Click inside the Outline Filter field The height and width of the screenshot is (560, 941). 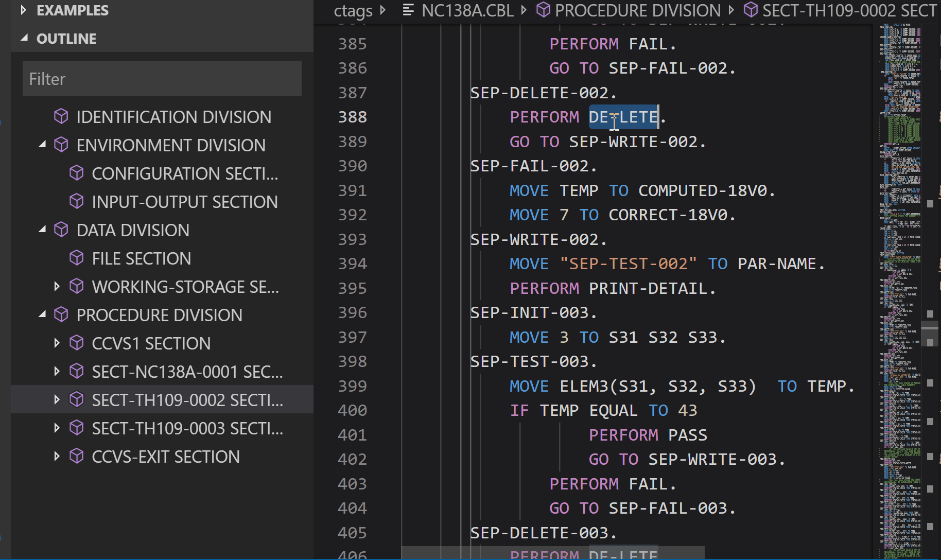point(162,78)
